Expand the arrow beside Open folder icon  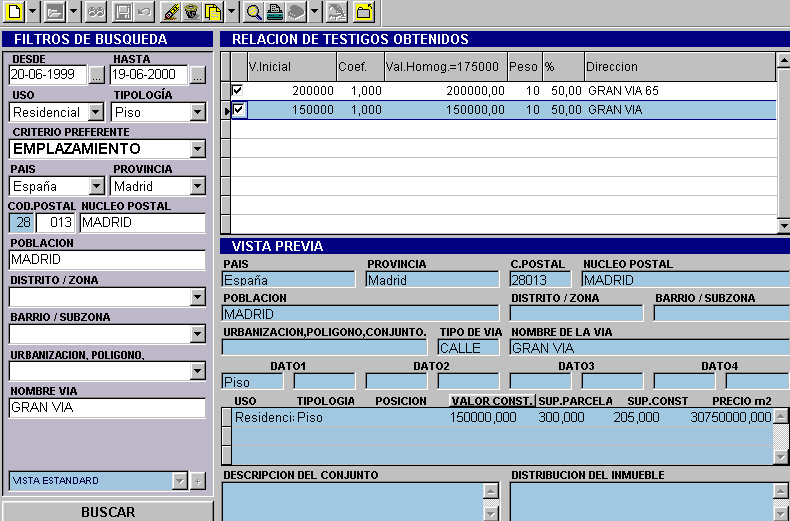(x=73, y=12)
